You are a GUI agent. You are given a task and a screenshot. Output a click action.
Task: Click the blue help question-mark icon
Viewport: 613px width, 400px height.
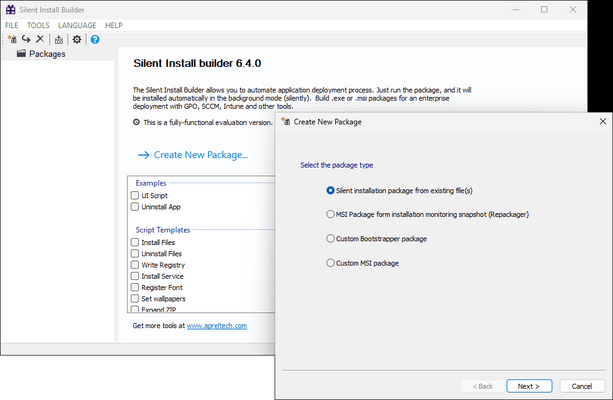pos(95,39)
